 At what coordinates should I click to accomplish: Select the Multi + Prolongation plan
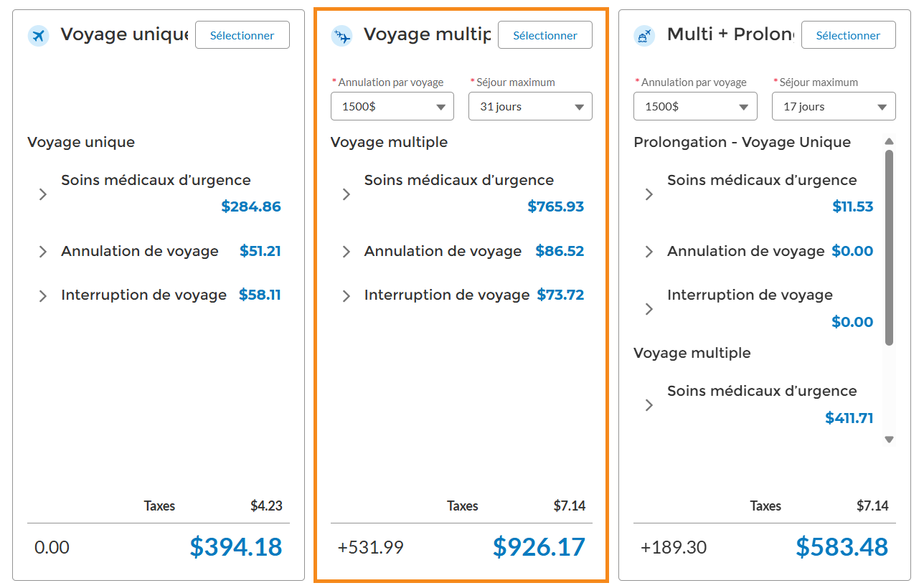click(848, 35)
